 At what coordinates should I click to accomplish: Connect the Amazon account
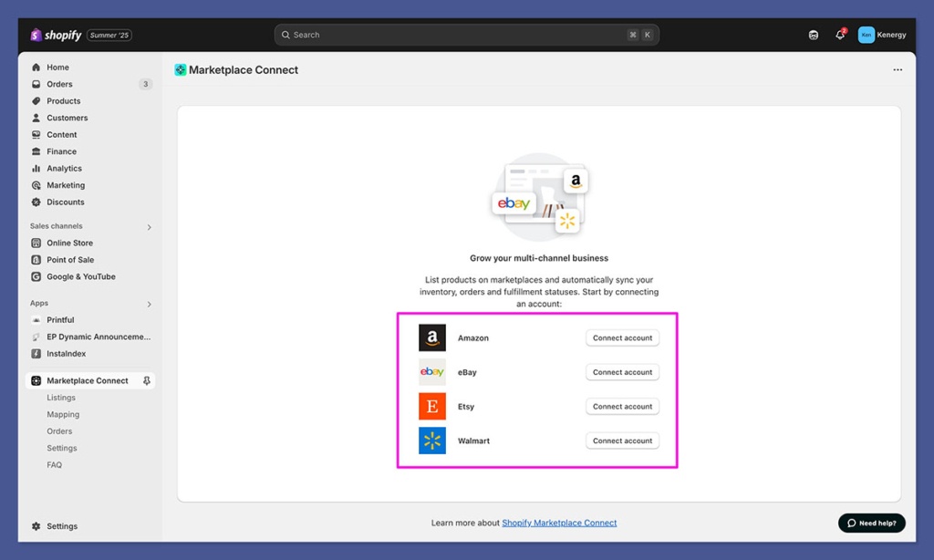pos(622,337)
